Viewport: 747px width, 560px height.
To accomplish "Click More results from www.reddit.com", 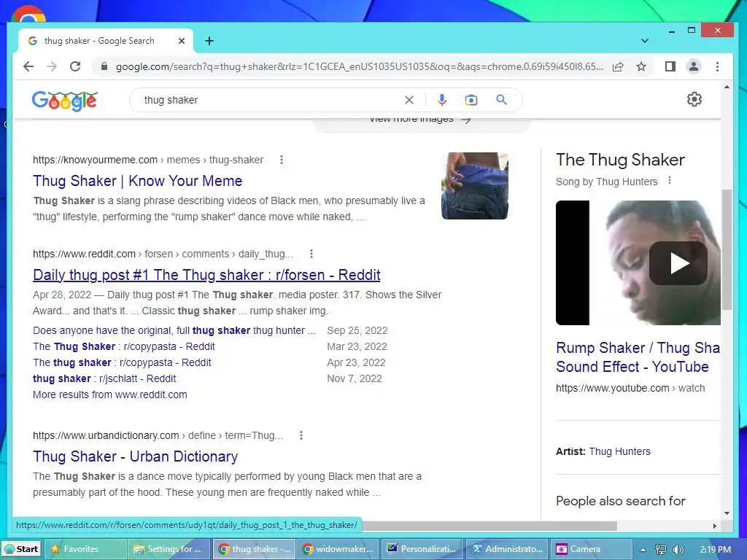I will click(x=110, y=394).
